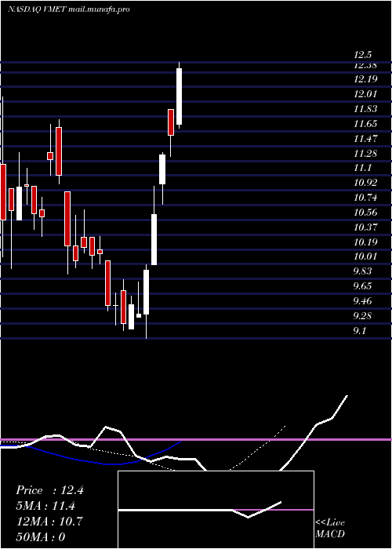
Task: Click the 10.37 price axis label
Action: [x=365, y=228]
